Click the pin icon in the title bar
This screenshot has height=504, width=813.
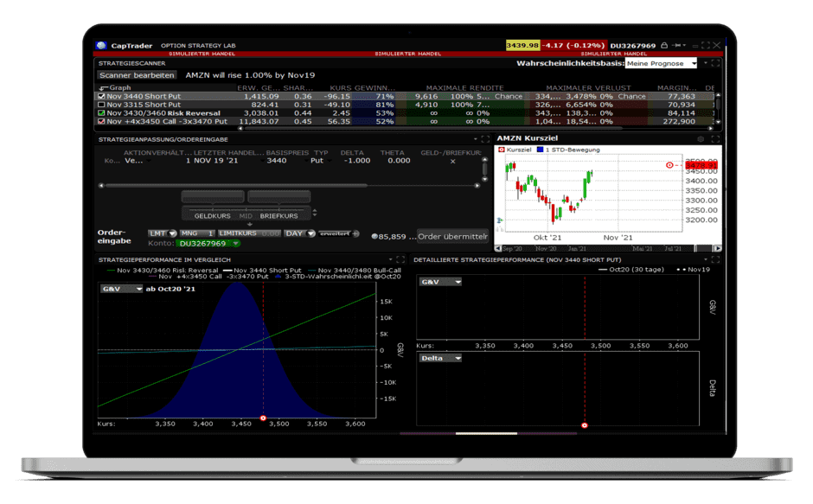(x=677, y=45)
